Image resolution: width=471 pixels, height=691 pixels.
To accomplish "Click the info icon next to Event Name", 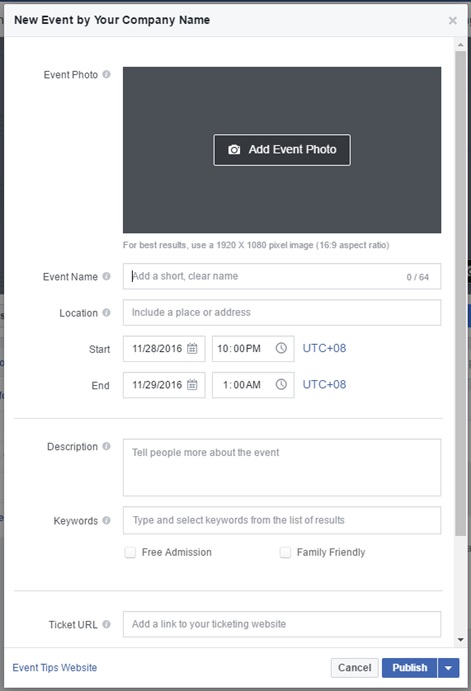I will click(x=106, y=276).
